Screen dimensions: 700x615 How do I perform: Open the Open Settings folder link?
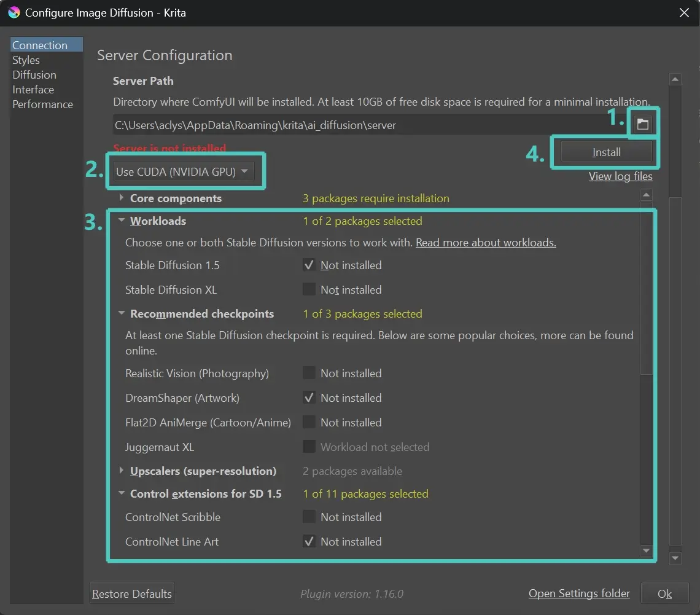[x=579, y=593]
